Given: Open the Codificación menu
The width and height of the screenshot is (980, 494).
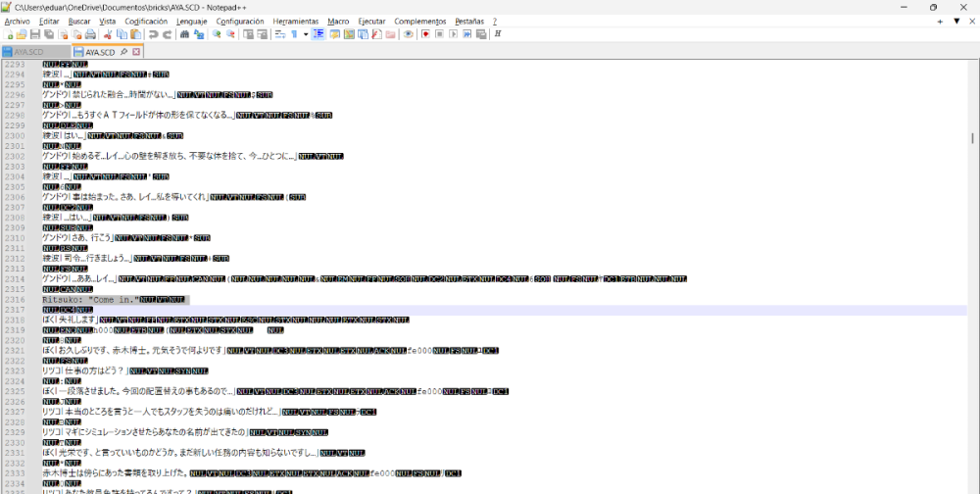Looking at the screenshot, I should coord(146,22).
